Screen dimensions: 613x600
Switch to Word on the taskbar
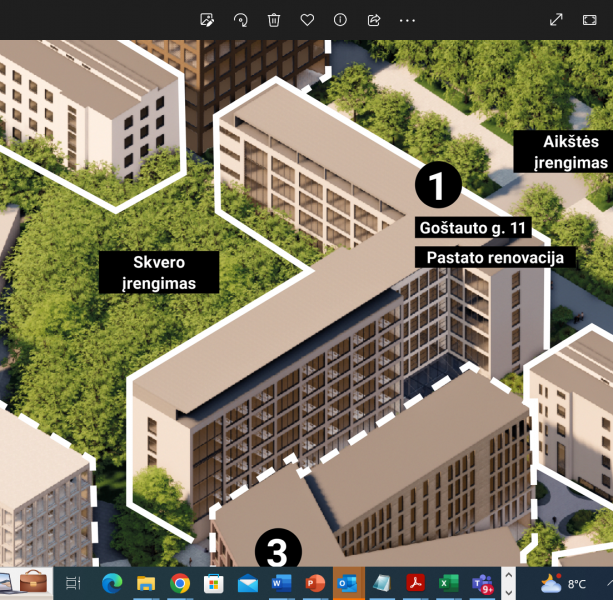pyautogui.click(x=281, y=584)
